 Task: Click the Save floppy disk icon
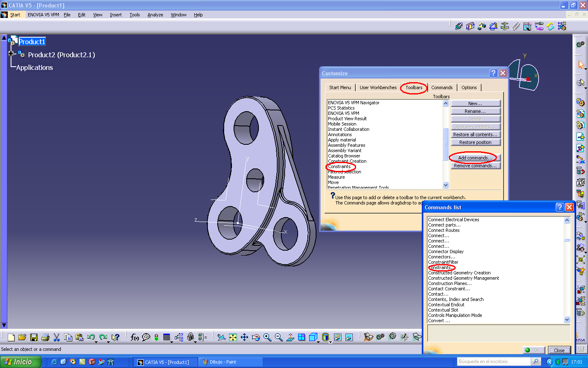[x=34, y=337]
